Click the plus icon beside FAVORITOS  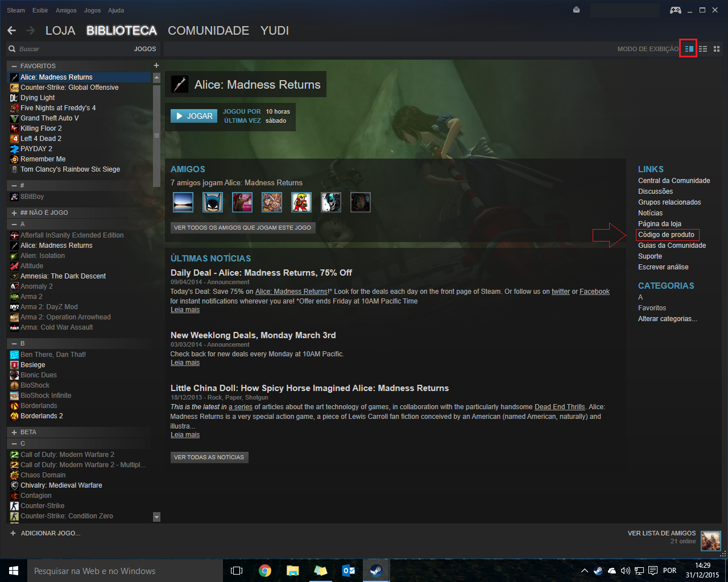pyautogui.click(x=156, y=65)
